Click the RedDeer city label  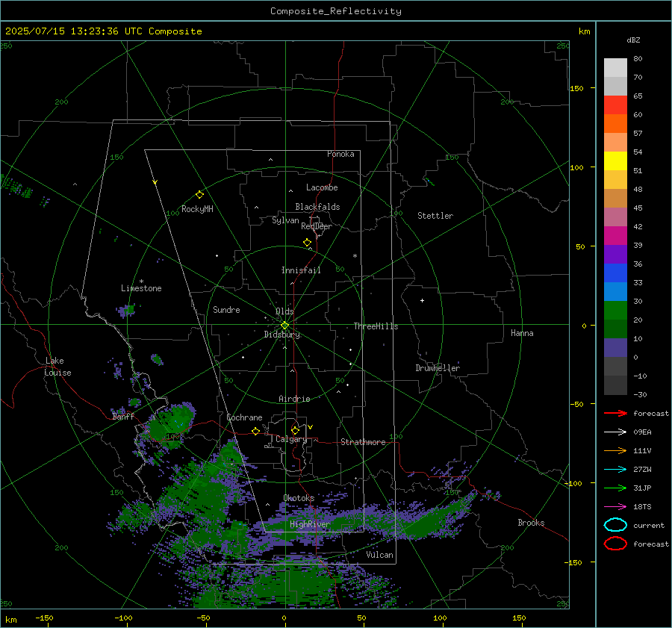point(317,226)
